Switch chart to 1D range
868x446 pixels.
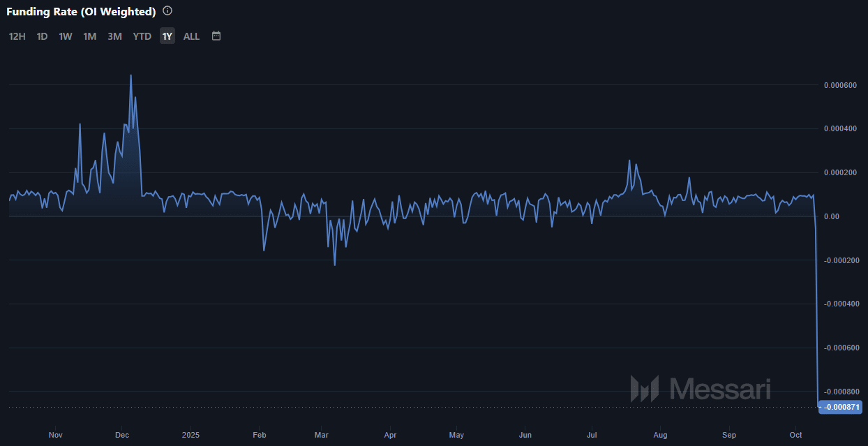(x=42, y=36)
